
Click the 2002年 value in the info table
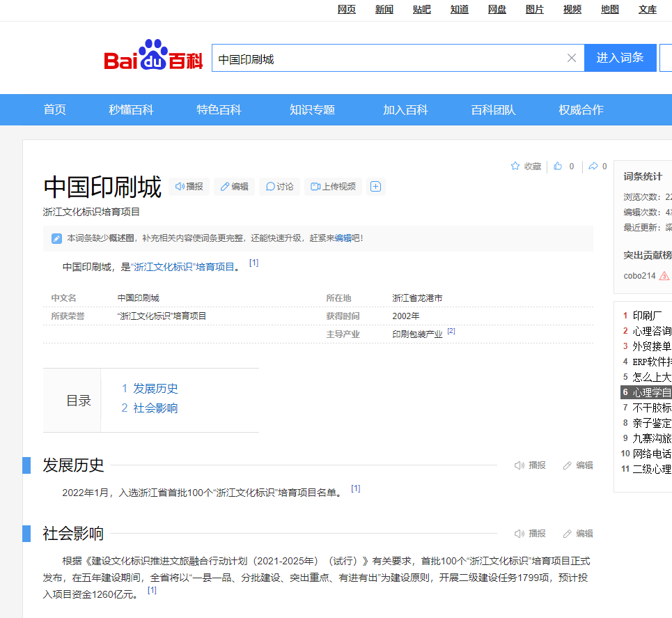click(406, 316)
